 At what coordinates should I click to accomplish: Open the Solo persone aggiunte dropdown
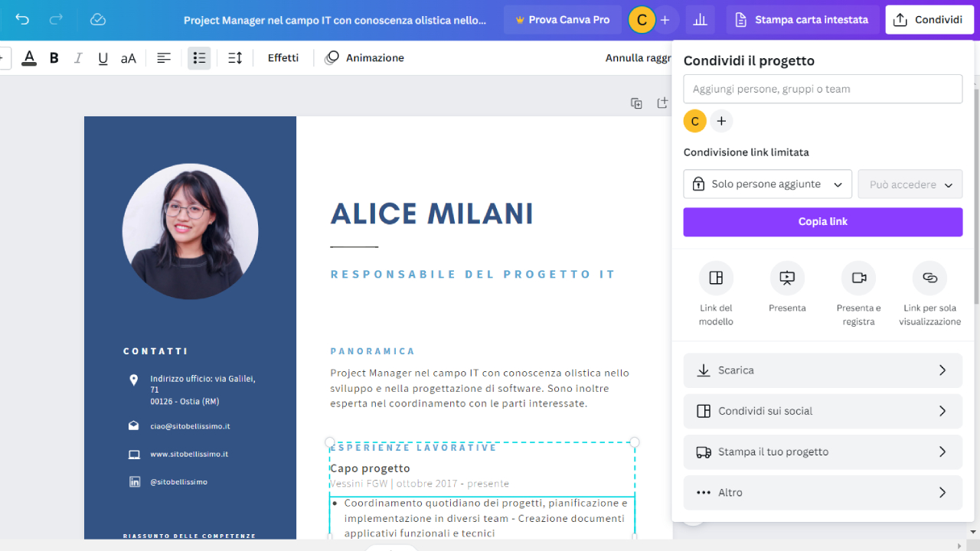pyautogui.click(x=767, y=184)
